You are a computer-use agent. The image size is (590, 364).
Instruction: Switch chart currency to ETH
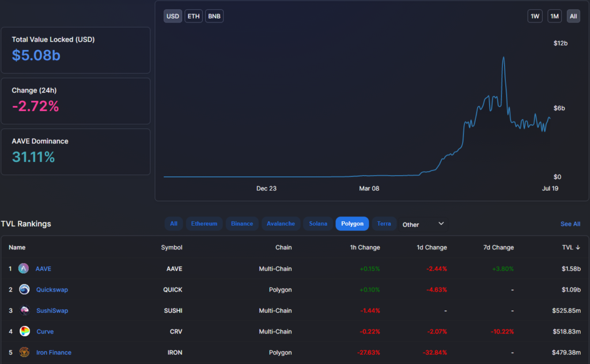pos(193,16)
